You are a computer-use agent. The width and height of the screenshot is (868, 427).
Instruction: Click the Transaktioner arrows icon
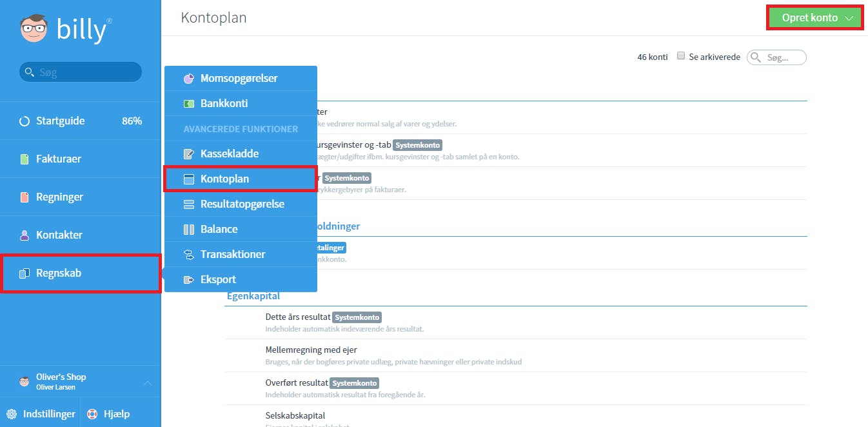point(189,255)
